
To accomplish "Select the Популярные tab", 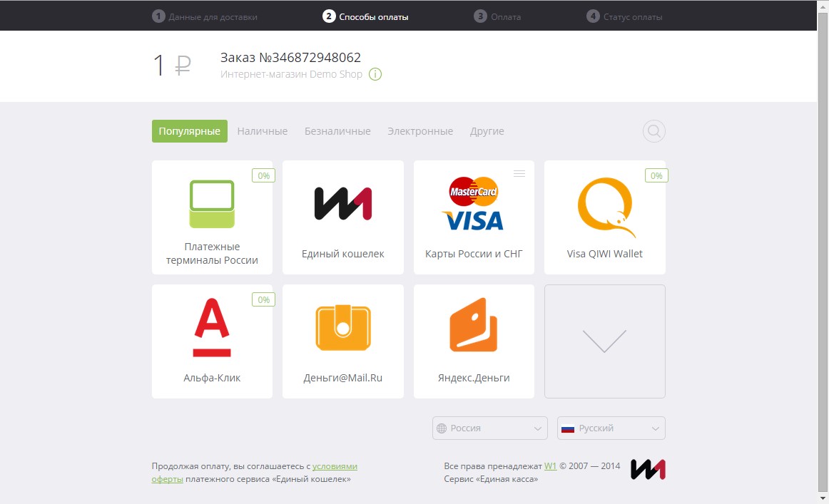I will (189, 131).
